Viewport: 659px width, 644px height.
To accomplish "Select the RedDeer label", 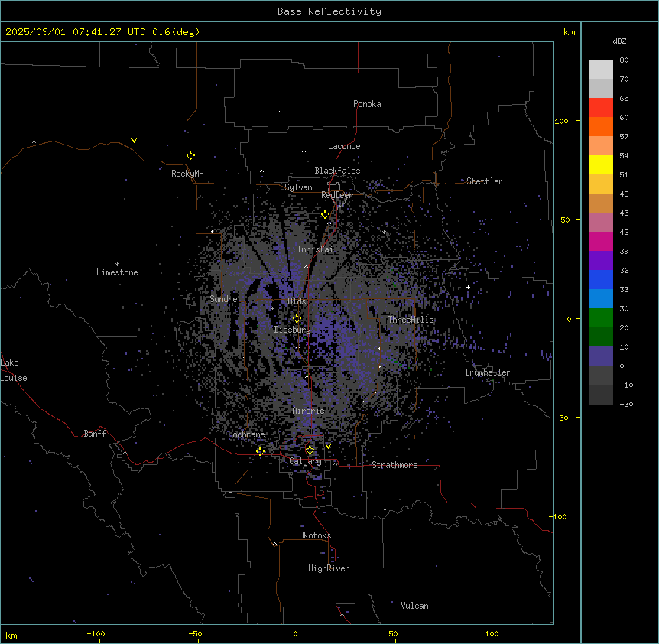I will [x=336, y=195].
